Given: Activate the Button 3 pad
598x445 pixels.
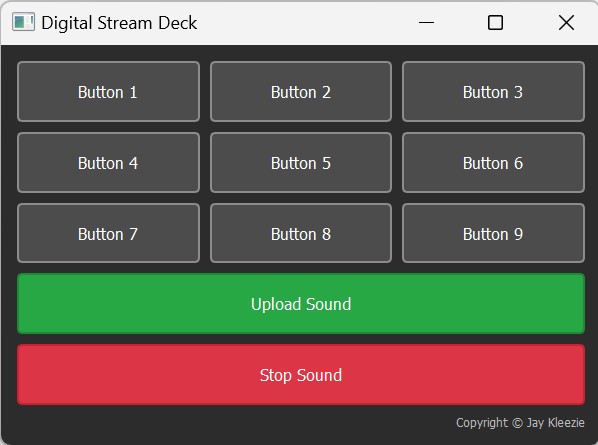Looking at the screenshot, I should [493, 92].
